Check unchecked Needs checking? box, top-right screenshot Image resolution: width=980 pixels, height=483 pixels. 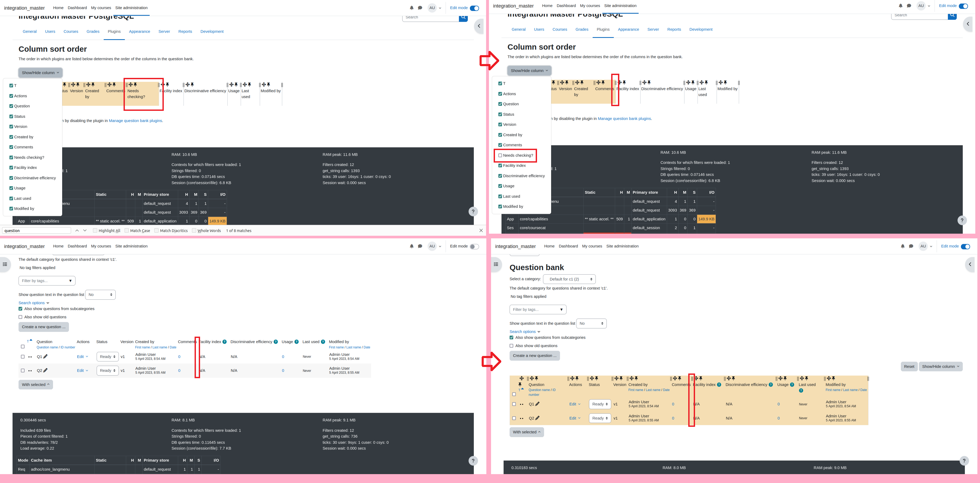tap(500, 155)
